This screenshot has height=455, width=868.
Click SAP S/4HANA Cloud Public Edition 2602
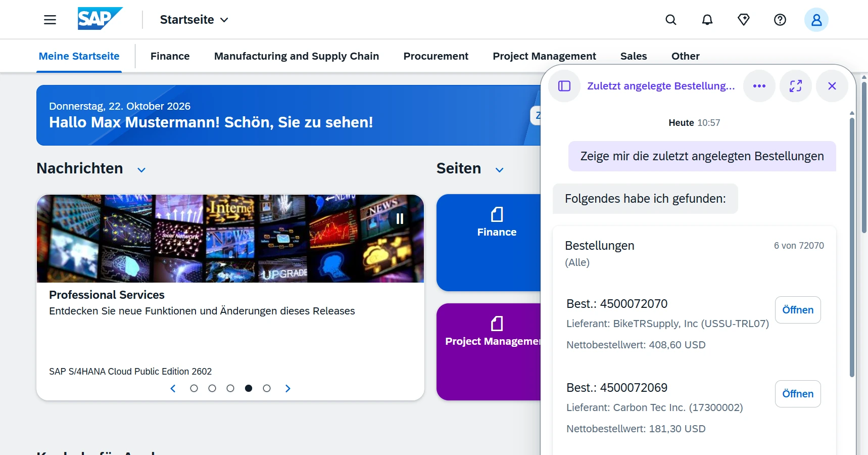pyautogui.click(x=130, y=372)
